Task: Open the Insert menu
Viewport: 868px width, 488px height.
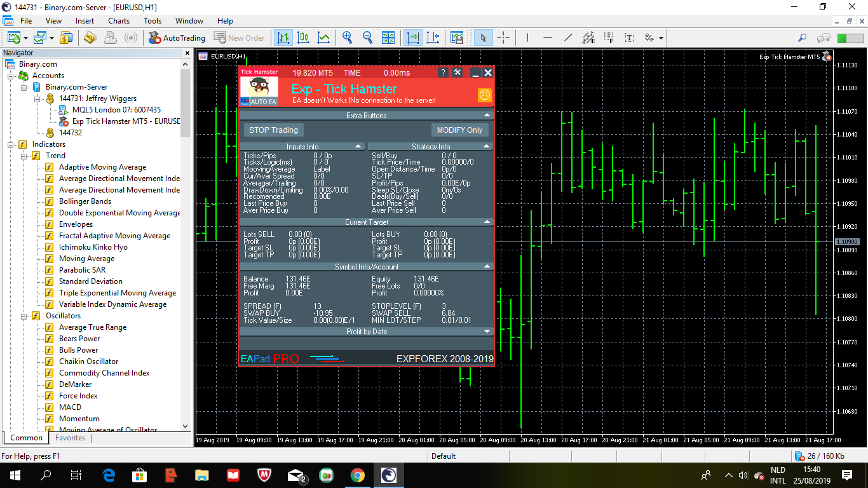Action: point(85,21)
